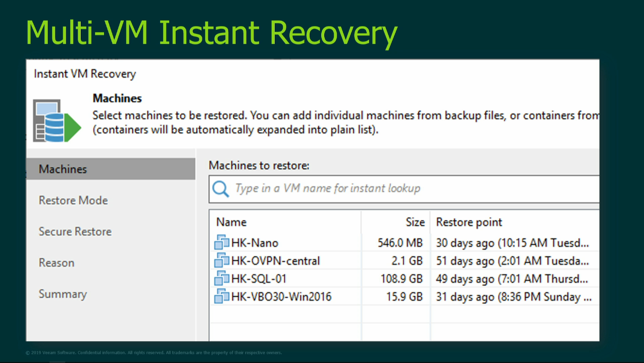The height and width of the screenshot is (363, 644).
Task: Click the 30 days ago restore point
Action: pyautogui.click(x=512, y=243)
